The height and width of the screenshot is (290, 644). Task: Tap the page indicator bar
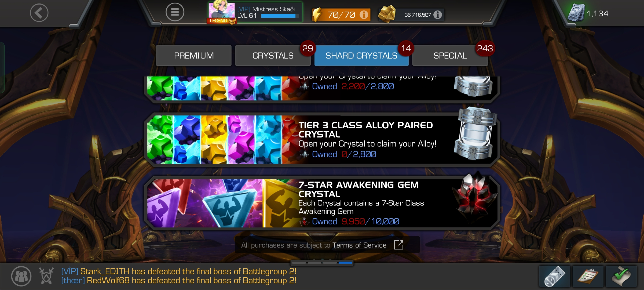(x=322, y=263)
